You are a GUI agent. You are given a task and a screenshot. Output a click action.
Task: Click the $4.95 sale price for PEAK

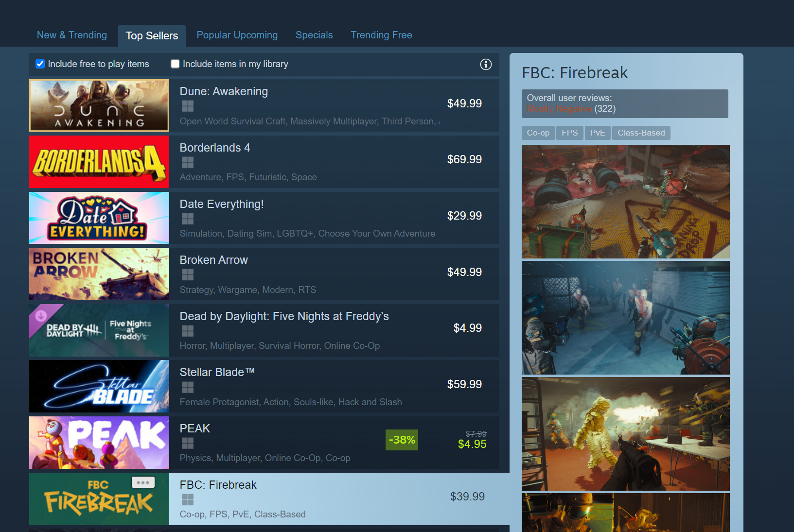[472, 444]
